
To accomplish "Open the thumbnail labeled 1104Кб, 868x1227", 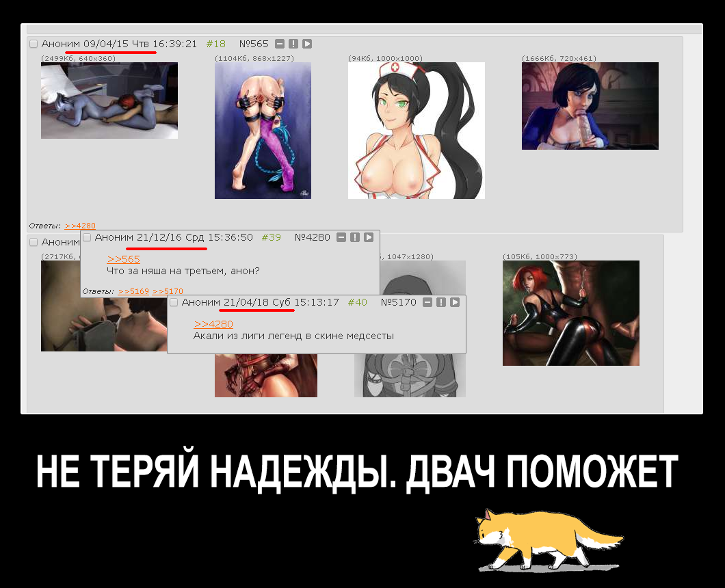I will tap(263, 131).
